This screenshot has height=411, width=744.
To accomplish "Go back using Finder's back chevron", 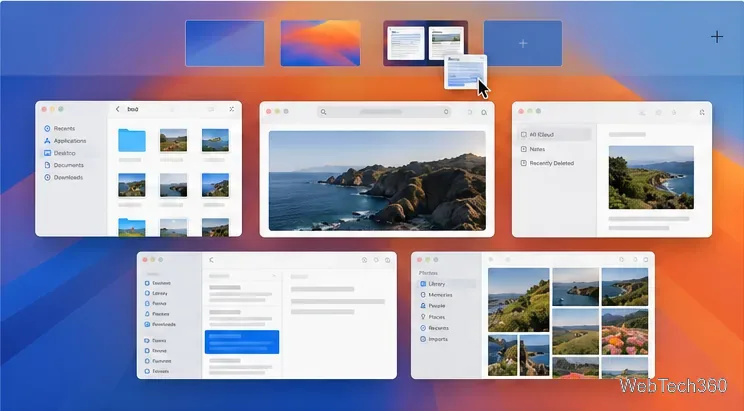I will (x=118, y=109).
